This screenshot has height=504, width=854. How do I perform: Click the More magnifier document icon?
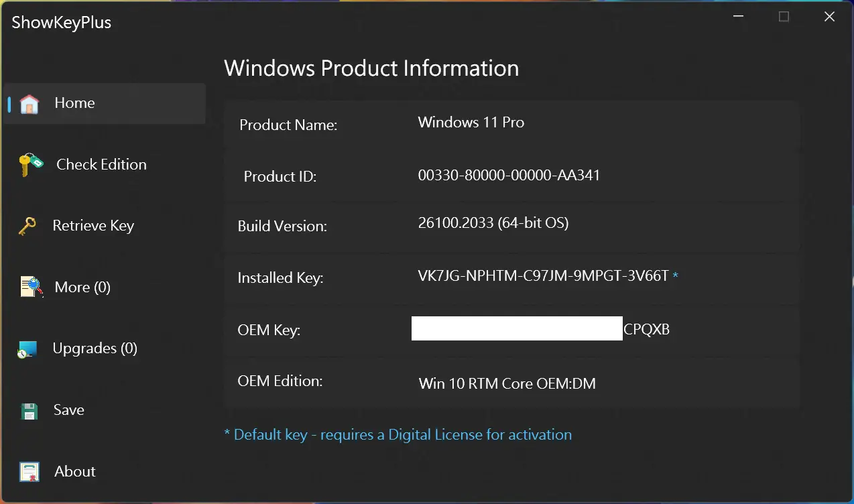point(31,288)
